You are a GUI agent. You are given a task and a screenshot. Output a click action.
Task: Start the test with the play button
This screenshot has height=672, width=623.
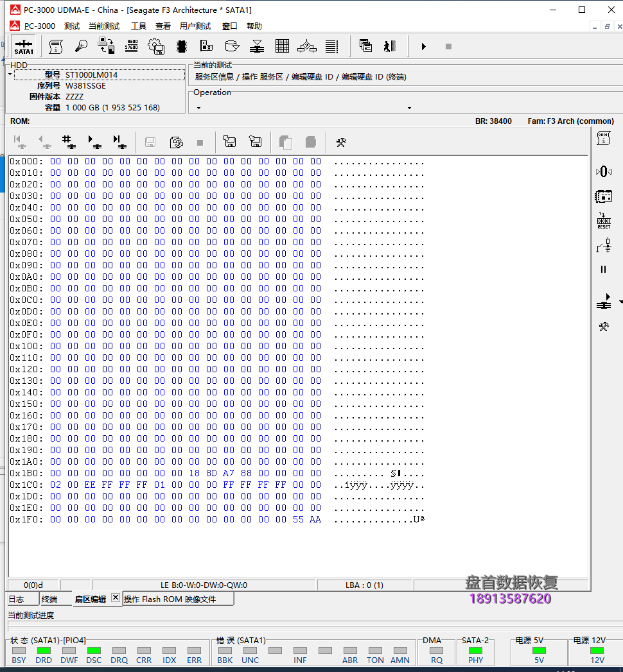pyautogui.click(x=424, y=46)
